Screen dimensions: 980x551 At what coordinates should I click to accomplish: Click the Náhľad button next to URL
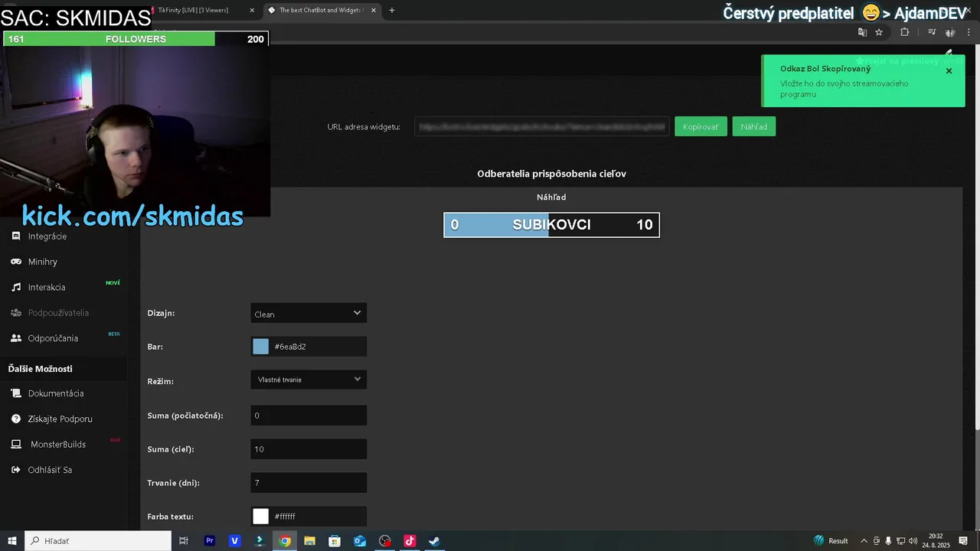(x=754, y=126)
